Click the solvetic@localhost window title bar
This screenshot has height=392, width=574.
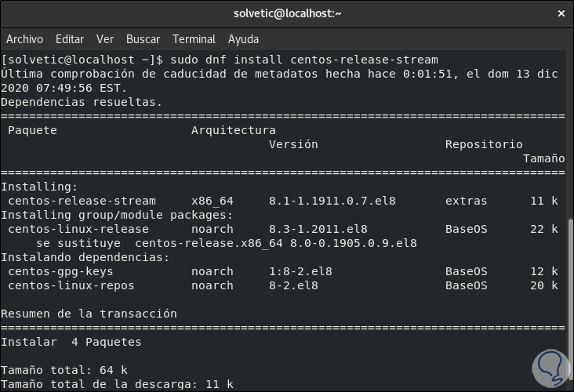(x=287, y=13)
